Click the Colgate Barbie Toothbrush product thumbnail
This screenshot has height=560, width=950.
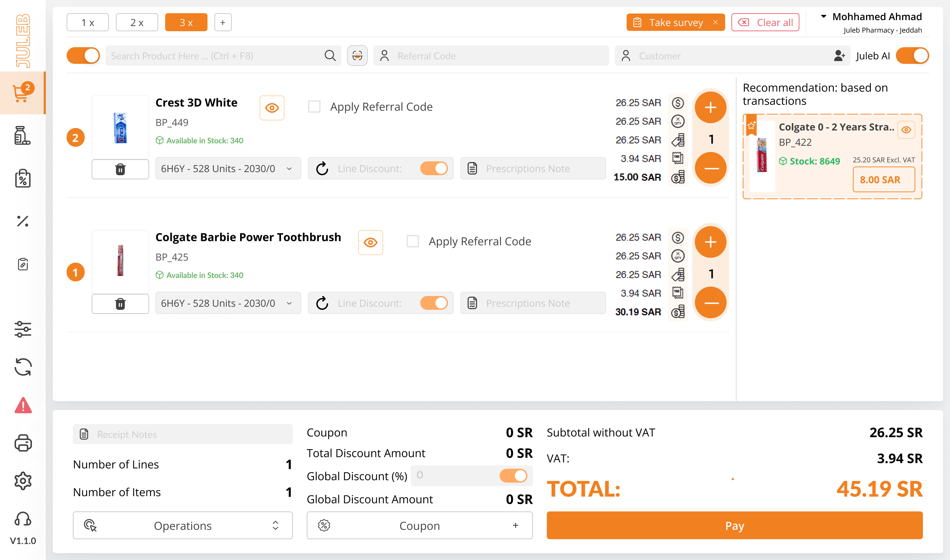click(120, 262)
